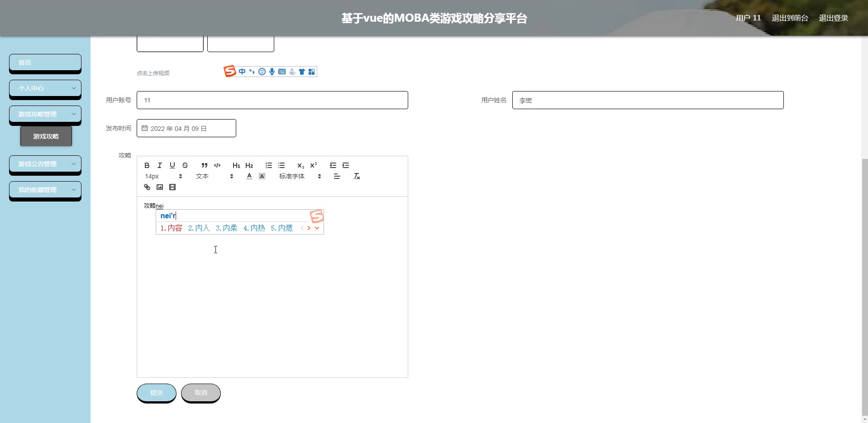Apply underline formatting
This screenshot has width=868, height=423.
(172, 165)
